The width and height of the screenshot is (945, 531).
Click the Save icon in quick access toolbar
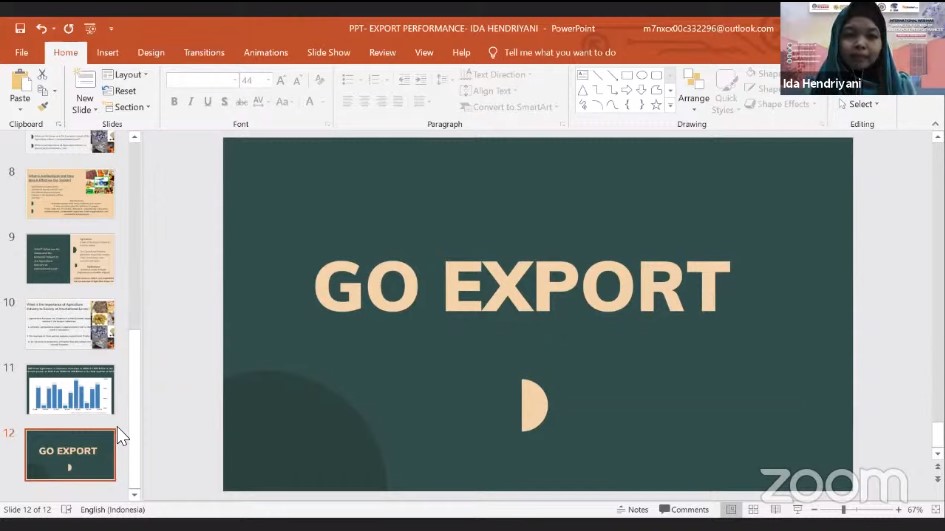click(20, 28)
